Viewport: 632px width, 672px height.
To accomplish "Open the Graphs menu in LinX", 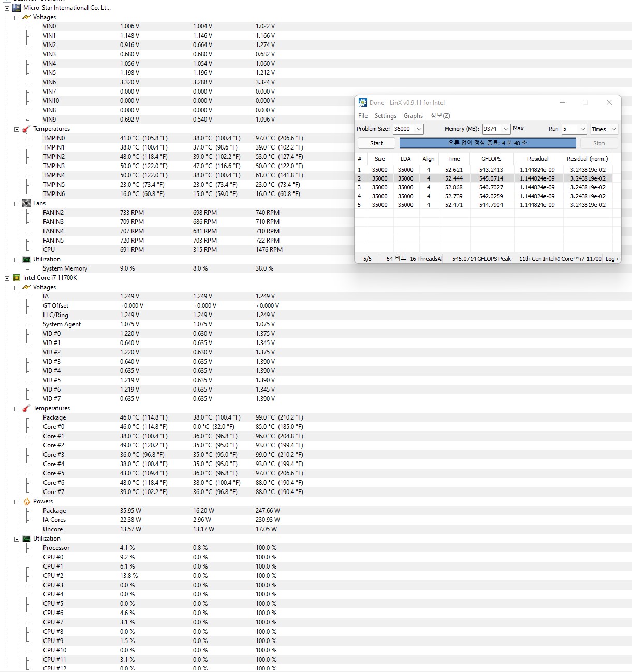I will [x=413, y=116].
